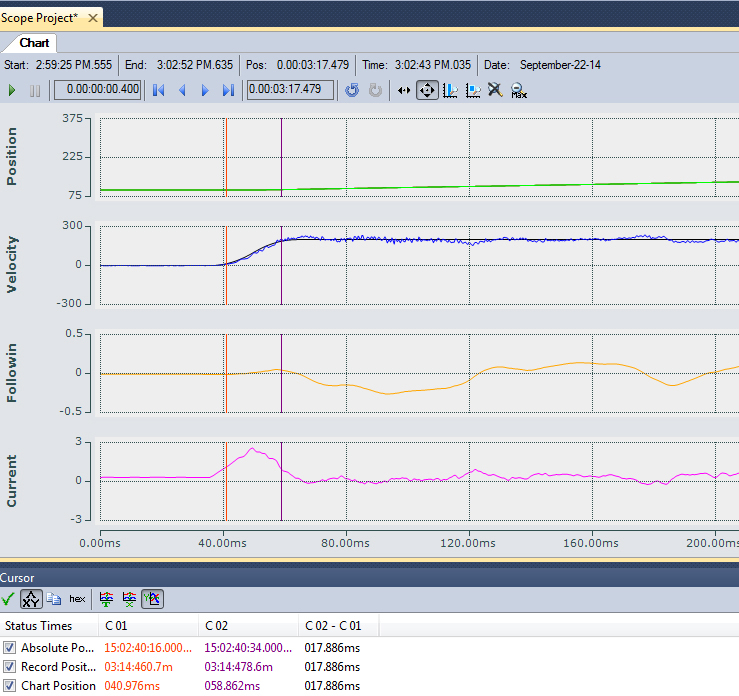739x696 pixels.
Task: Add a time cursor with T icon
Action: [x=107, y=599]
